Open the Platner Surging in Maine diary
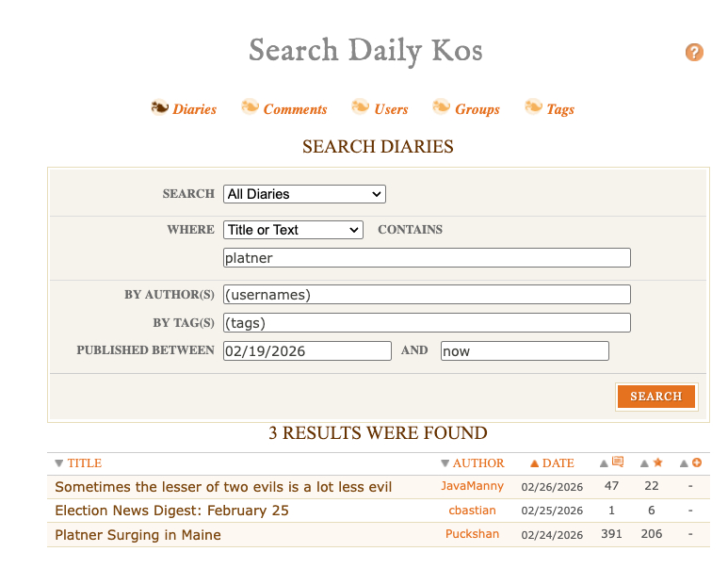728x568 pixels. tap(138, 535)
